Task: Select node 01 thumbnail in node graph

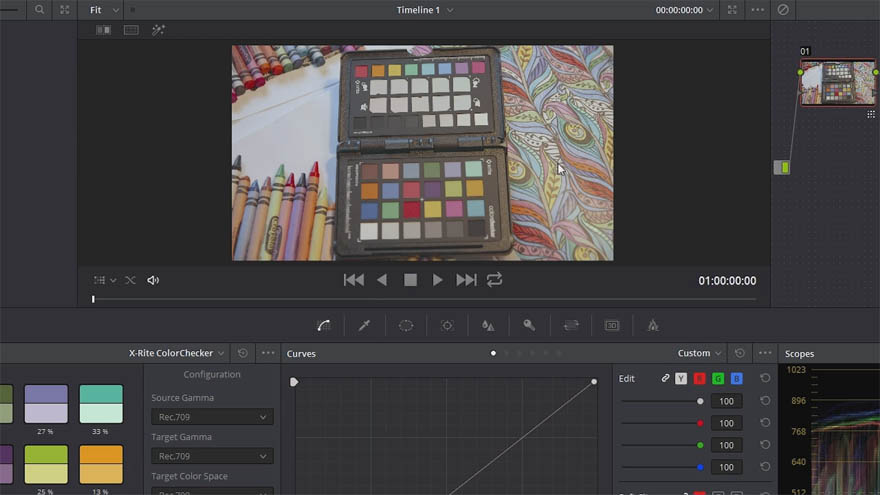Action: [x=837, y=82]
